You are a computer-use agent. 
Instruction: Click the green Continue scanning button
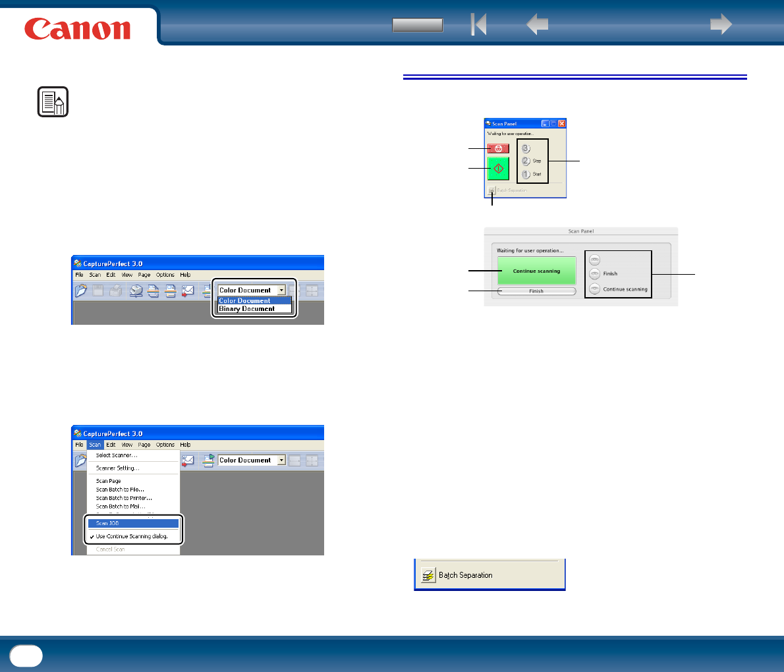pyautogui.click(x=536, y=271)
